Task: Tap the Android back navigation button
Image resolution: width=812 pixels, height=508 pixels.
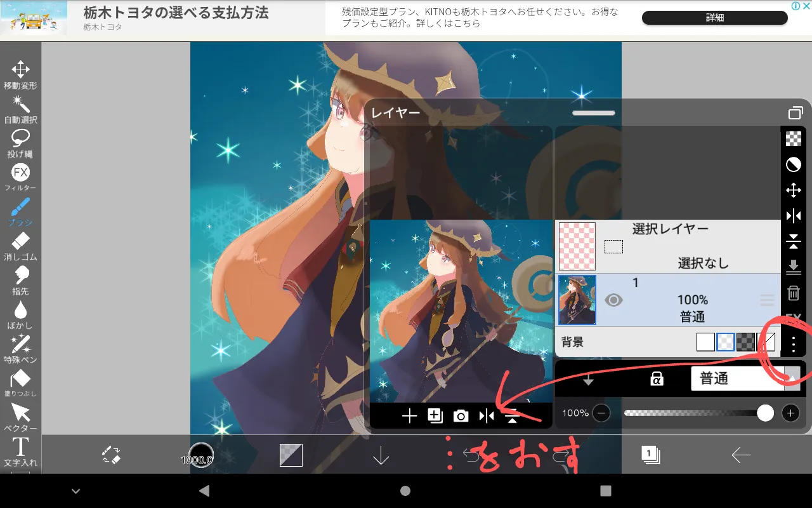Action: click(204, 491)
